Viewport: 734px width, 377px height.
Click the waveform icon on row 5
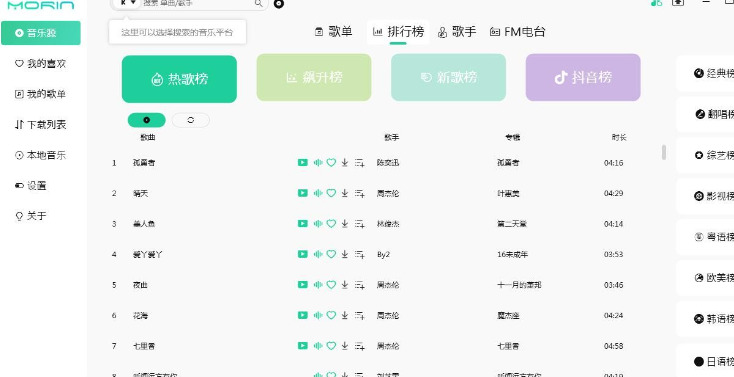click(x=318, y=285)
